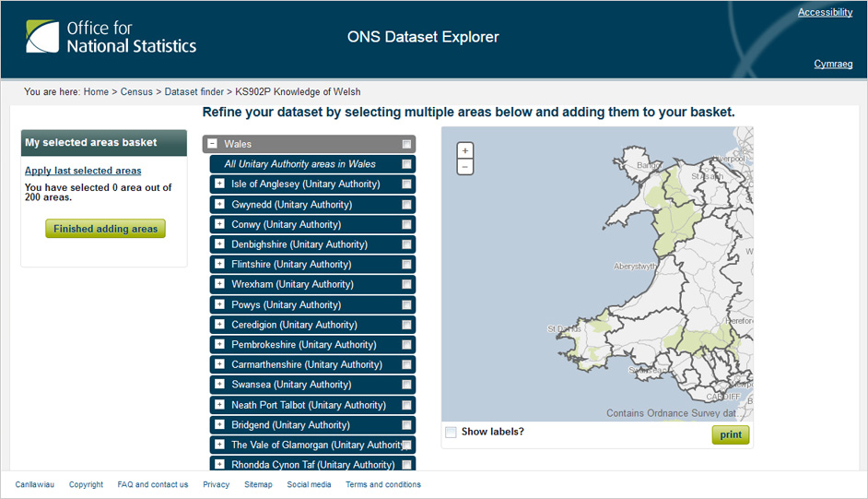Tick All Unitary Authority areas in Wales
This screenshot has height=499, width=868.
tap(407, 164)
